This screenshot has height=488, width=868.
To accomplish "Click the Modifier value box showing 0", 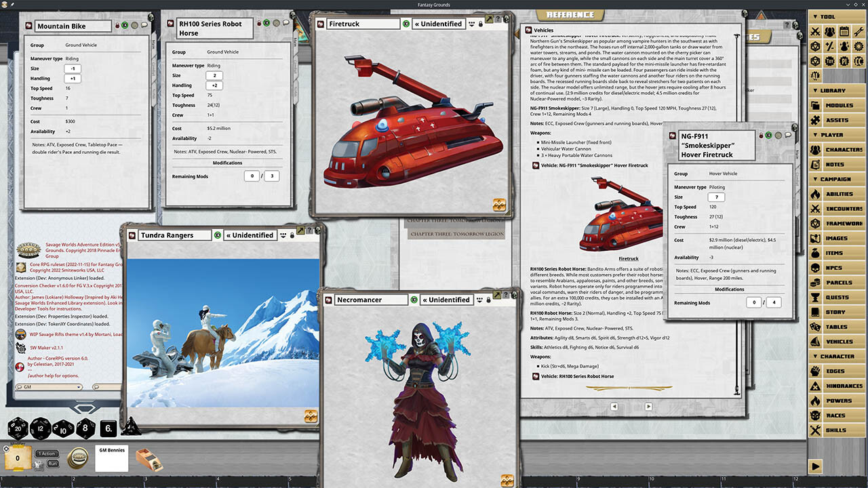I will [18, 457].
